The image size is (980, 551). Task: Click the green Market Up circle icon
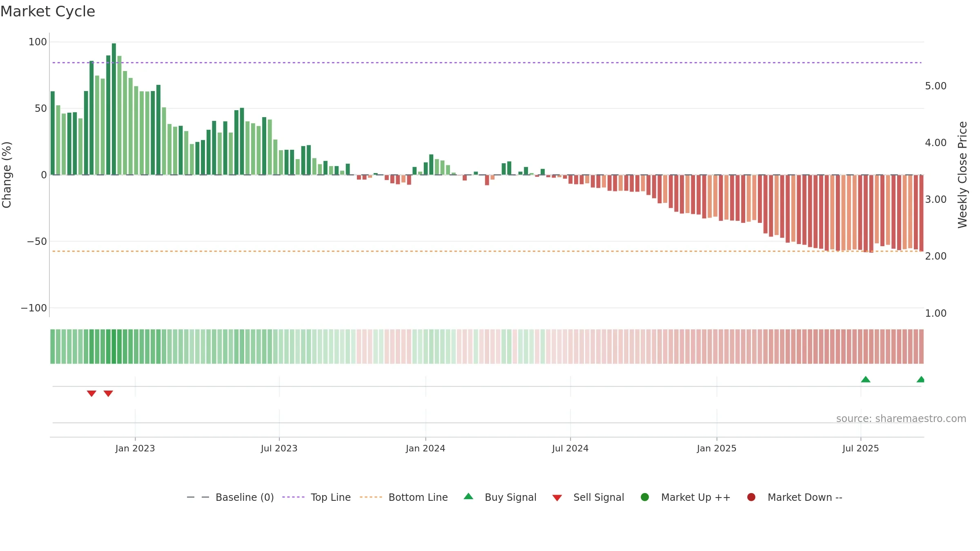pos(645,497)
